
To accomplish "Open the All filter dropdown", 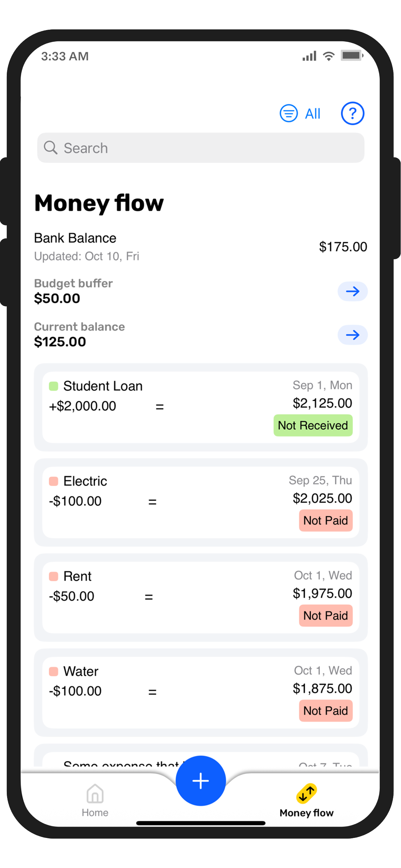I will coord(313,114).
